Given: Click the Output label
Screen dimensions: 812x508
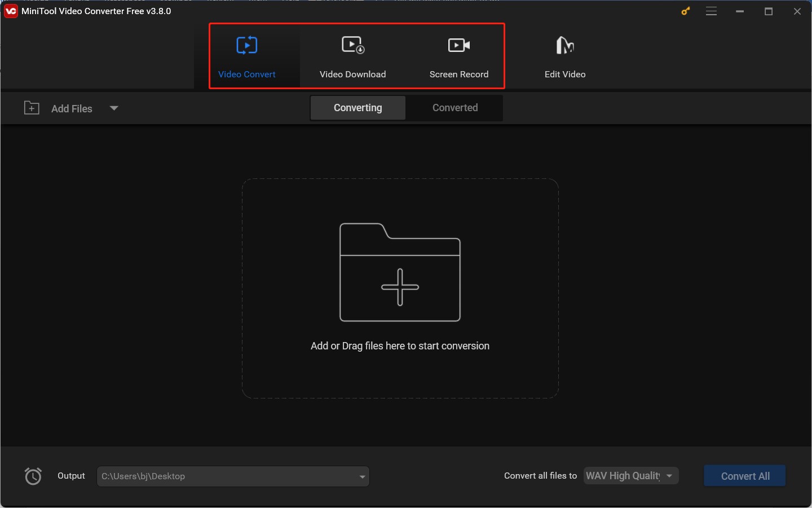Looking at the screenshot, I should 71,476.
